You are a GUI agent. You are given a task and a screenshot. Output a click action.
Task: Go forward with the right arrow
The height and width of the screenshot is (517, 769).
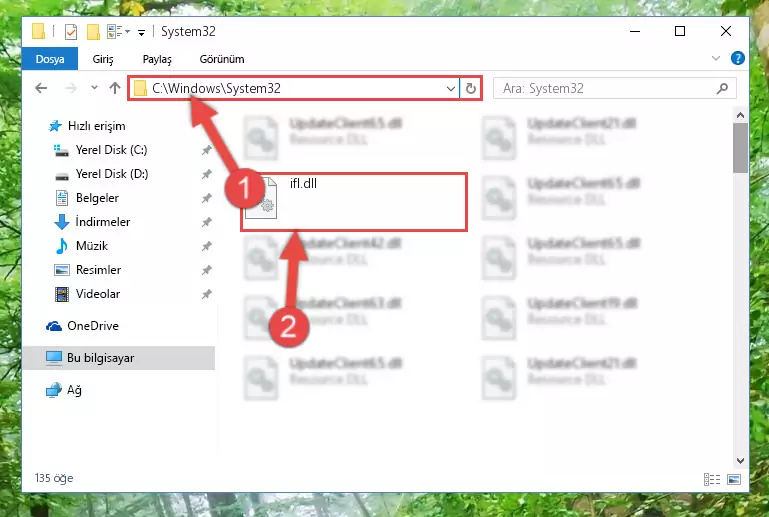pos(71,88)
